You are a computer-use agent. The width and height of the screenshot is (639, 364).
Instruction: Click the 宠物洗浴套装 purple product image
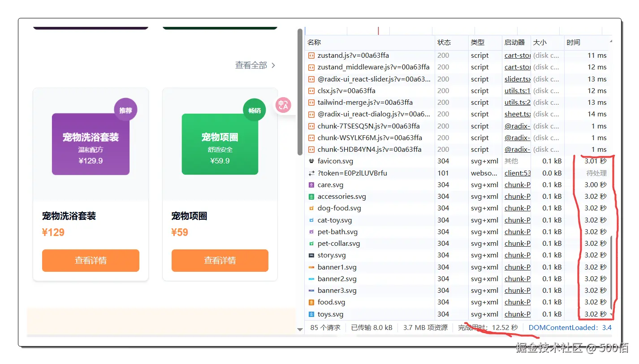91,144
